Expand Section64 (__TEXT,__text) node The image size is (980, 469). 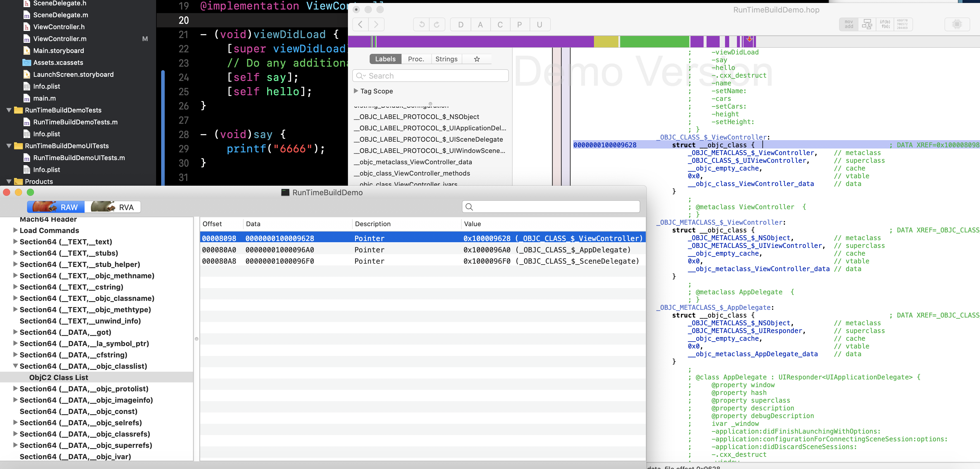pos(15,241)
